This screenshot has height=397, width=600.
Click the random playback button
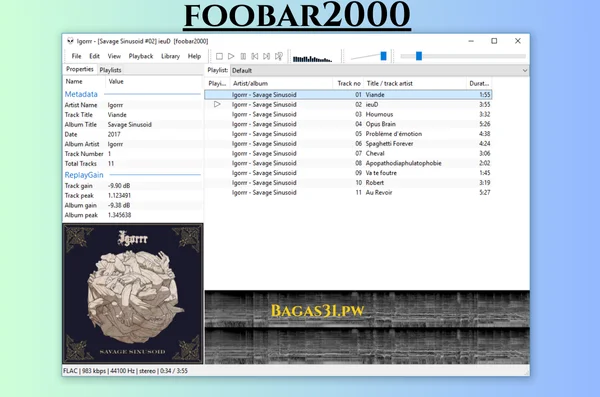point(279,56)
